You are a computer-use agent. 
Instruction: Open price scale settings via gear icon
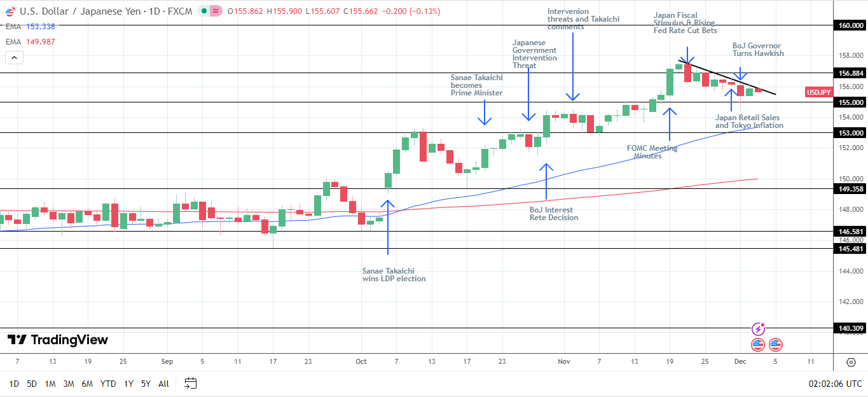851,361
